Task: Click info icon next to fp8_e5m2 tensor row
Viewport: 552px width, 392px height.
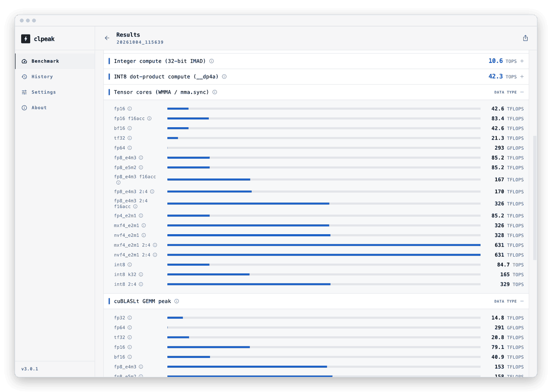Action: (x=141, y=168)
